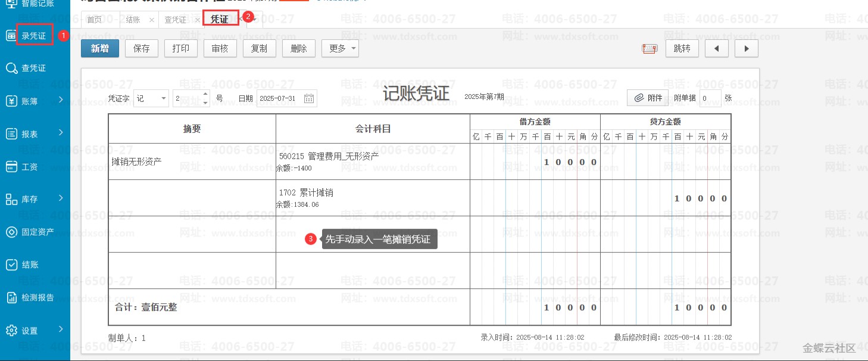Image resolution: width=868 pixels, height=361 pixels.
Task: Click the 附单据 count input field
Action: (709, 98)
